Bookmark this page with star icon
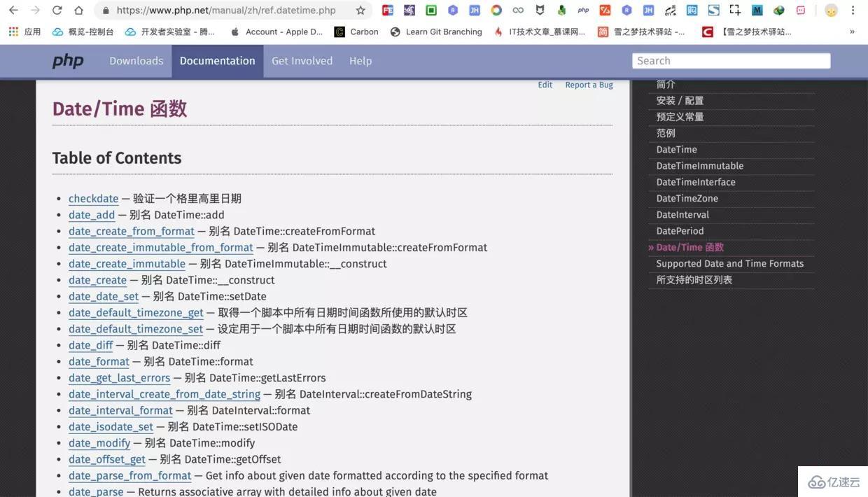 [360, 10]
